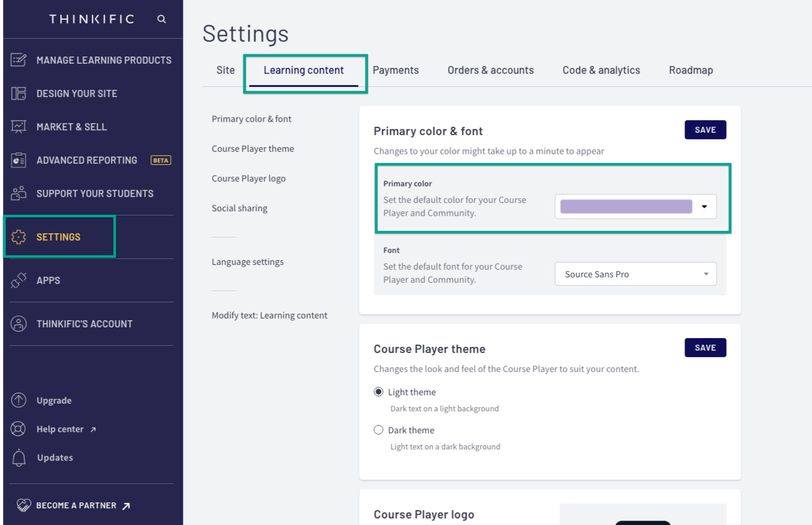Image resolution: width=812 pixels, height=525 pixels.
Task: Select the Light theme radio button
Action: coord(378,392)
